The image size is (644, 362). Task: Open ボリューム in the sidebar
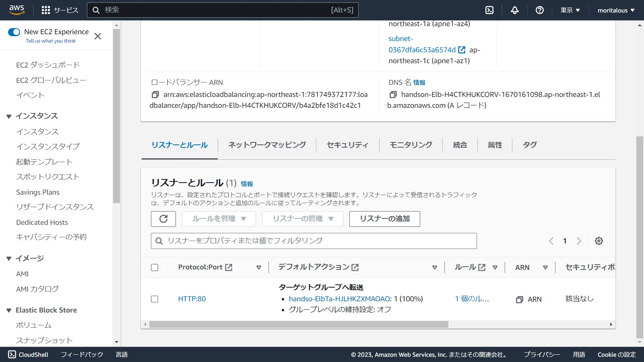coord(34,325)
